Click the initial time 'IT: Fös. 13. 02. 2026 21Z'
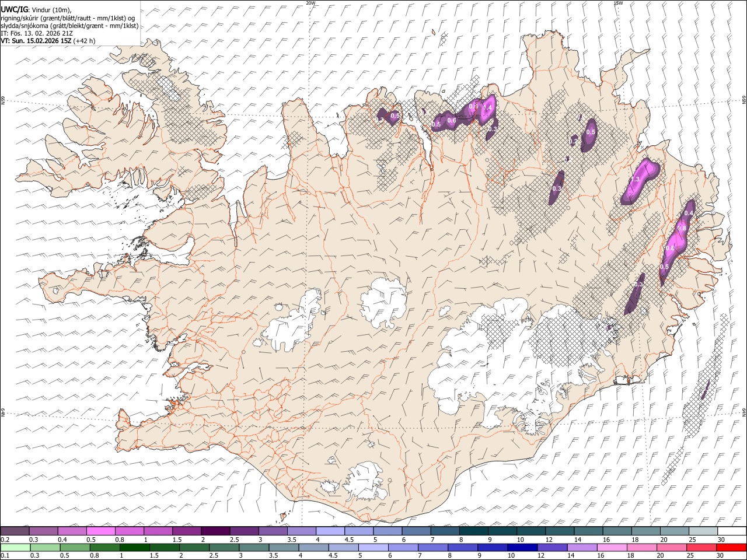 pyautogui.click(x=37, y=33)
